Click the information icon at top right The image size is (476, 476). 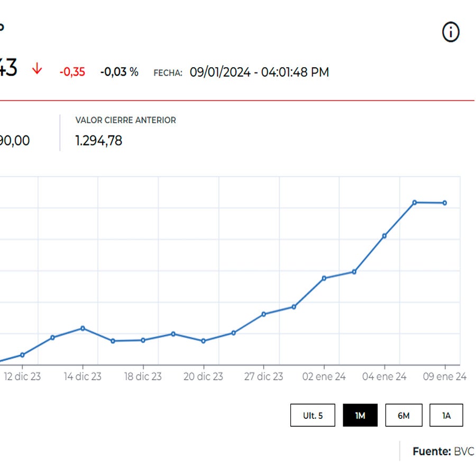451,32
